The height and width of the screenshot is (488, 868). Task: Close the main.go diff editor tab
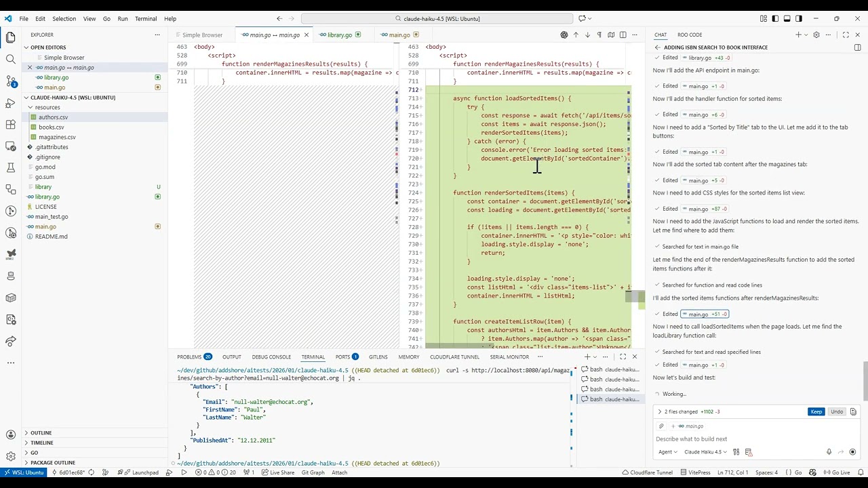pos(306,35)
